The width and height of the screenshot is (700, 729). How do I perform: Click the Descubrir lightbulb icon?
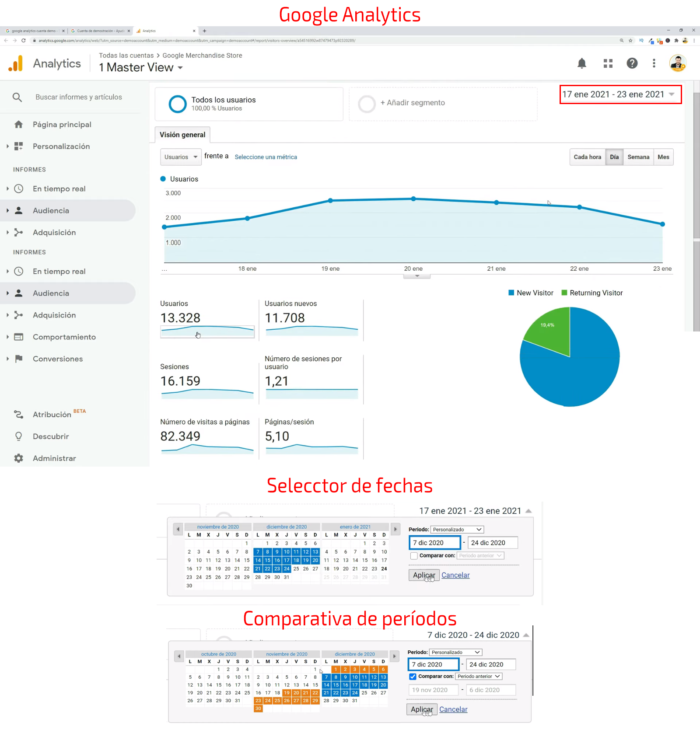point(18,436)
